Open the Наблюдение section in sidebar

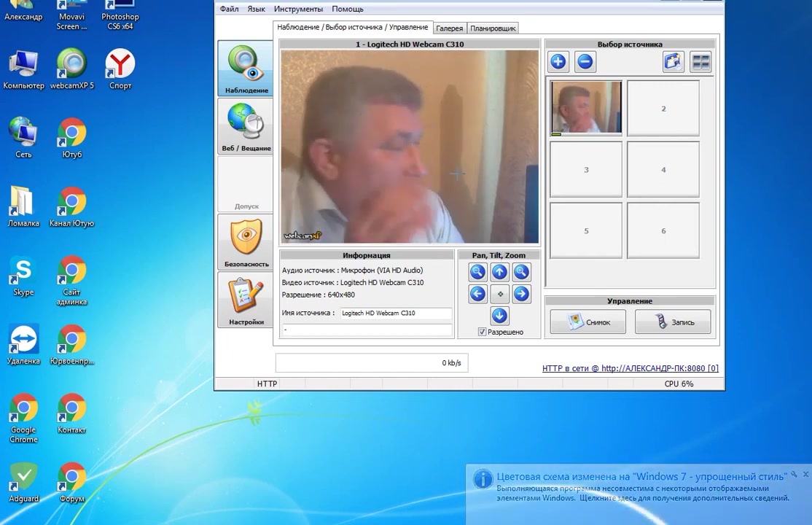pyautogui.click(x=246, y=69)
